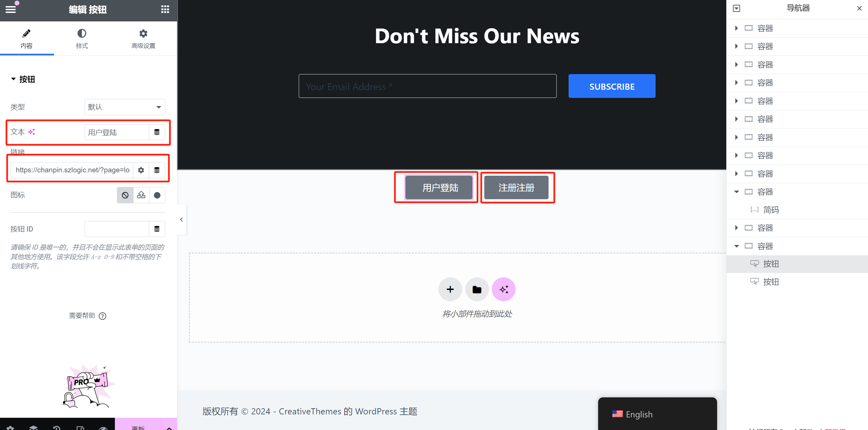868x430 pixels.
Task: Click the blue SUBSCRIBE button
Action: coord(612,86)
